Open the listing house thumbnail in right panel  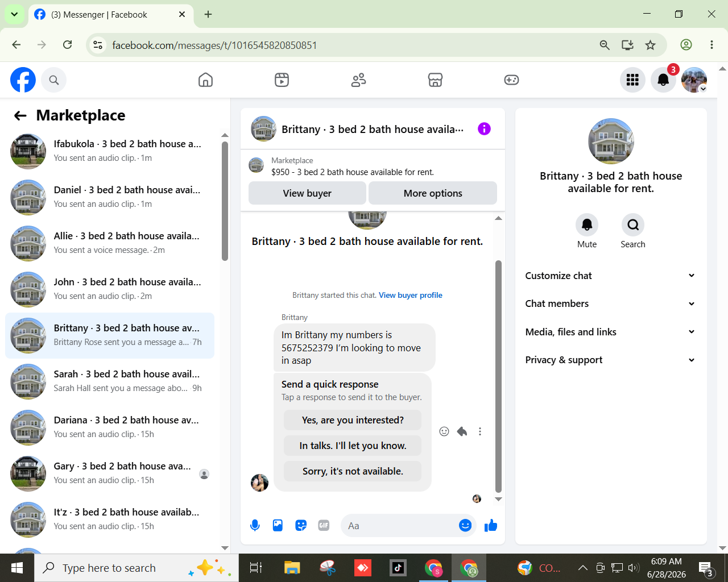pyautogui.click(x=611, y=141)
